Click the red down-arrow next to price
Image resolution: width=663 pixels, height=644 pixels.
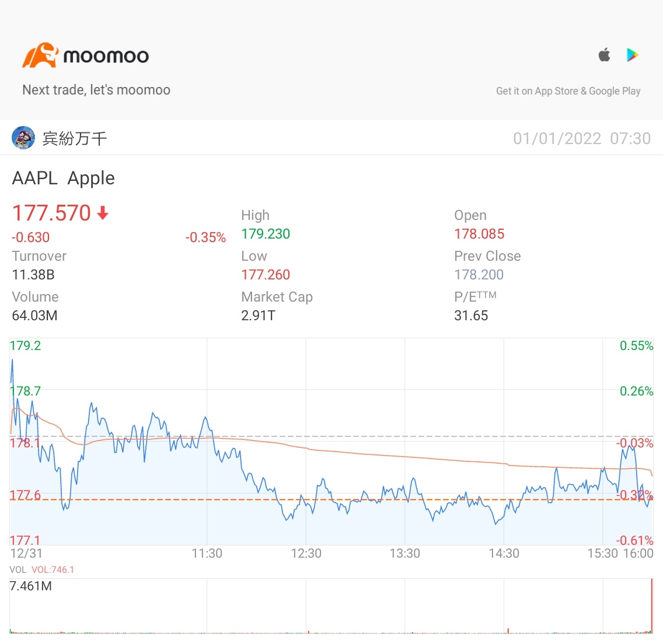click(x=103, y=212)
